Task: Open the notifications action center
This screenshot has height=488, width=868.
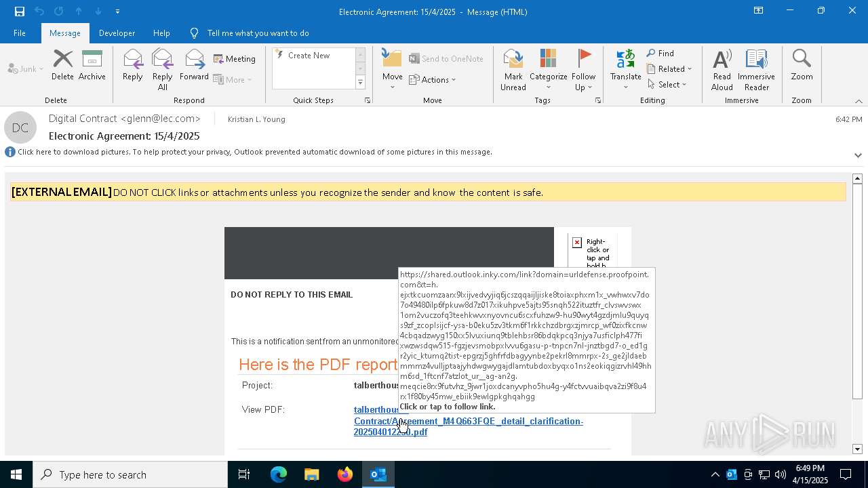Action: (x=846, y=474)
